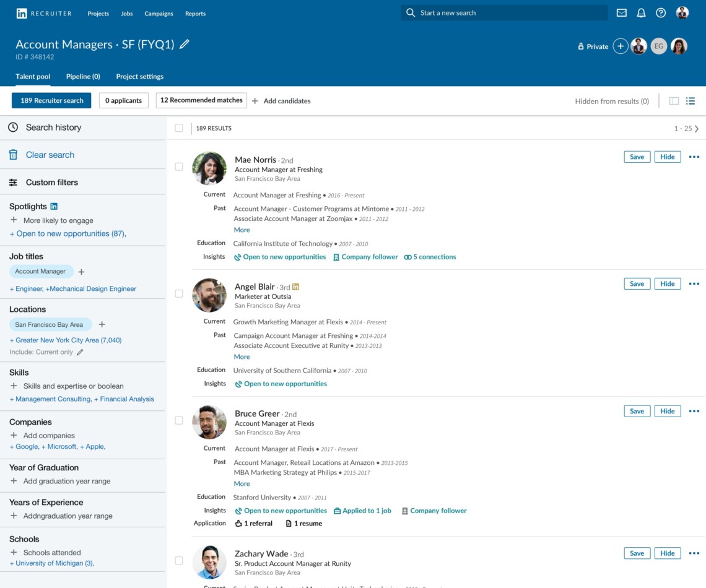View Search history via the clock icon
The width and height of the screenshot is (706, 588).
coord(12,127)
